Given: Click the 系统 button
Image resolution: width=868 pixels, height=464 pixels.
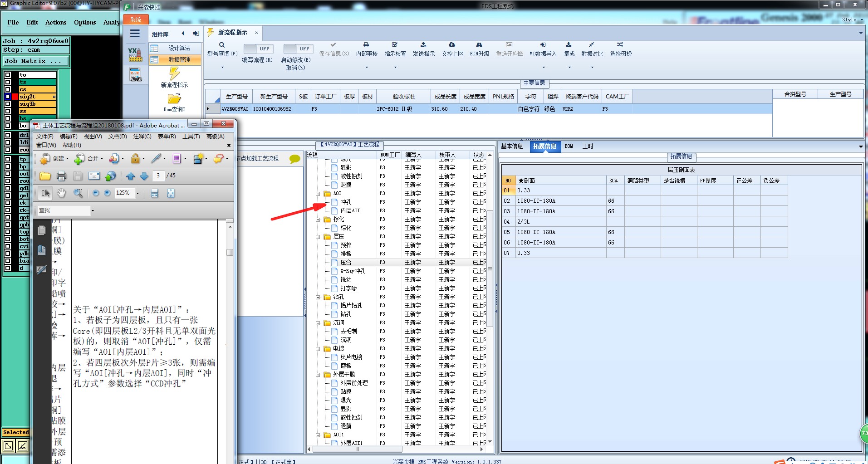Looking at the screenshot, I should (x=136, y=20).
